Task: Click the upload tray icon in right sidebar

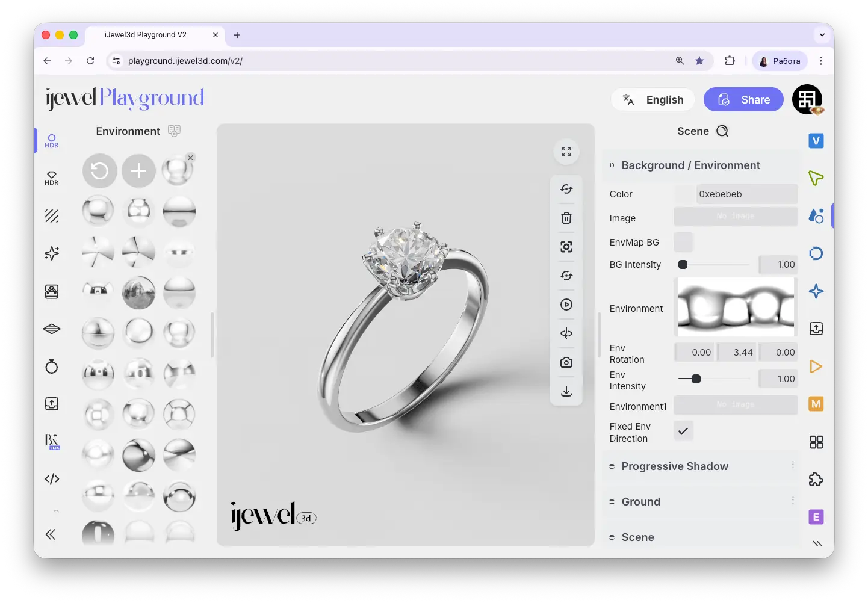Action: 816,329
